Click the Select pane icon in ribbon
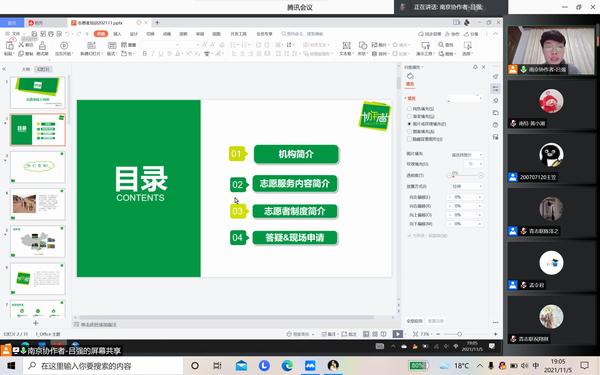Viewport: 600px width, 375px height. coord(467,46)
